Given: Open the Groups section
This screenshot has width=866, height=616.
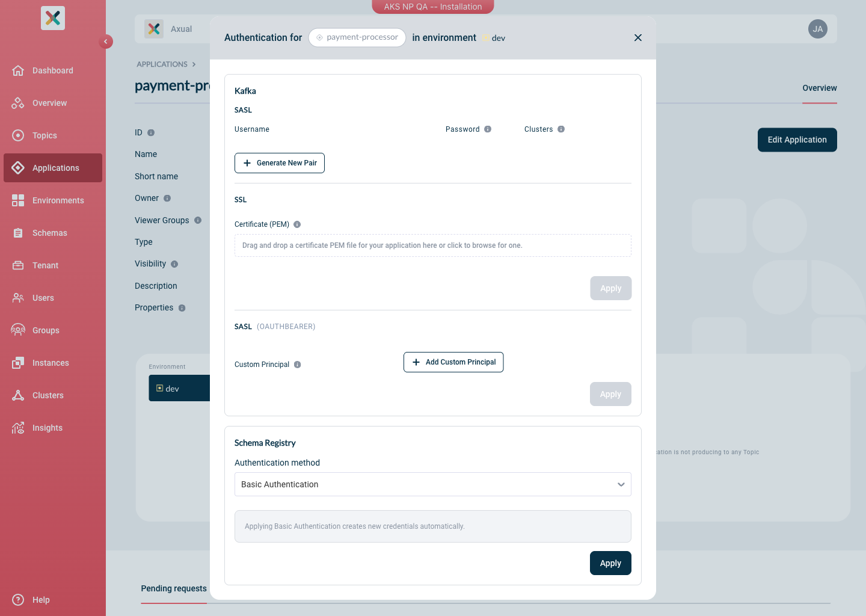Looking at the screenshot, I should [45, 330].
